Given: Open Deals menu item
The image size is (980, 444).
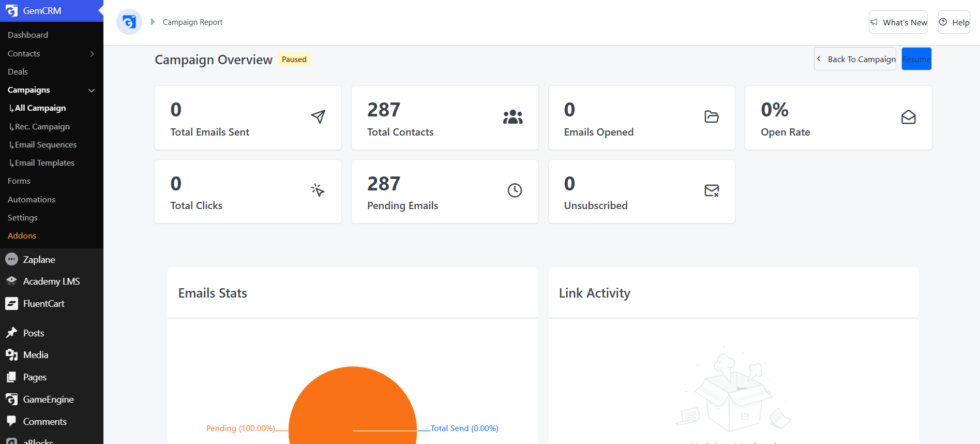Looking at the screenshot, I should pos(18,71).
